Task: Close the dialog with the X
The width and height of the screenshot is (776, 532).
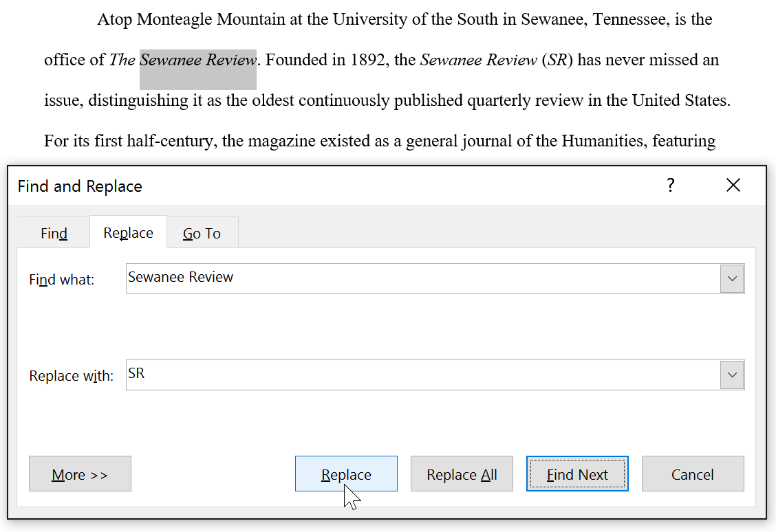Action: 733,185
